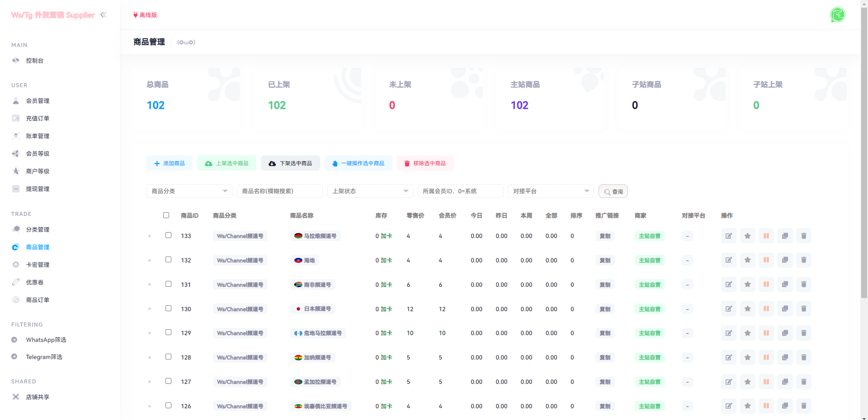This screenshot has height=420, width=868.
Task: Select the 店铺共享 share icon in sidebar
Action: click(16, 397)
